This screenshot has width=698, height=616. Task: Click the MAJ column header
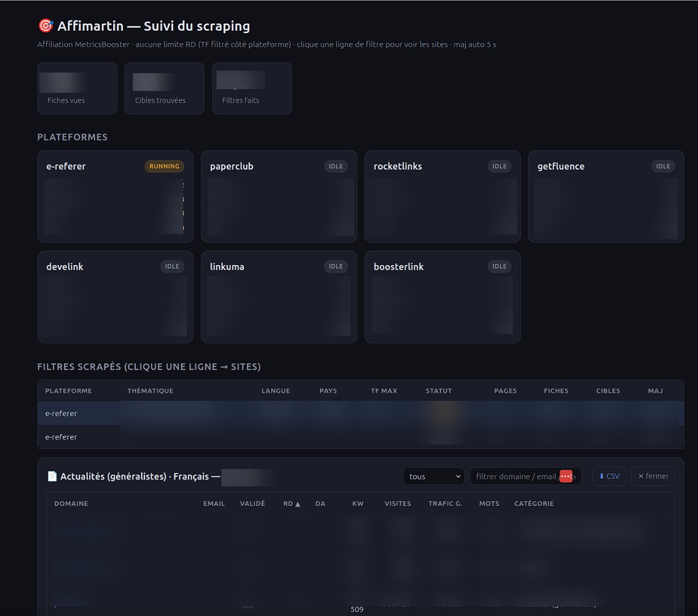(656, 390)
